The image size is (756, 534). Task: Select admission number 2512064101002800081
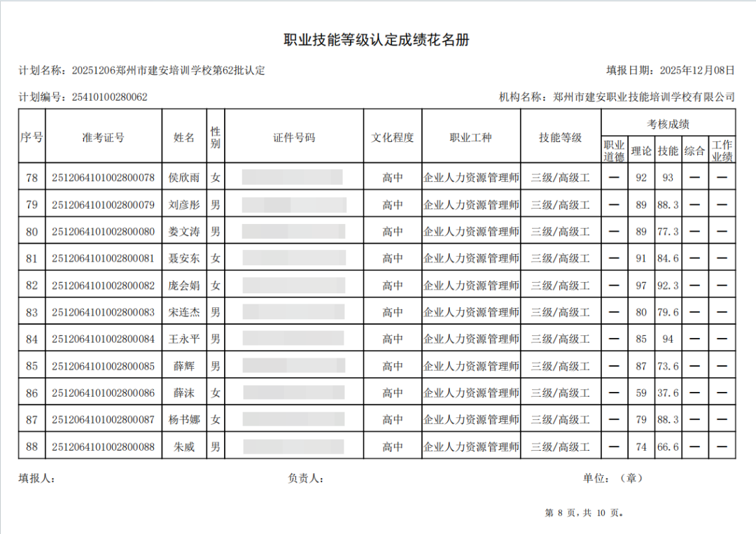[103, 258]
